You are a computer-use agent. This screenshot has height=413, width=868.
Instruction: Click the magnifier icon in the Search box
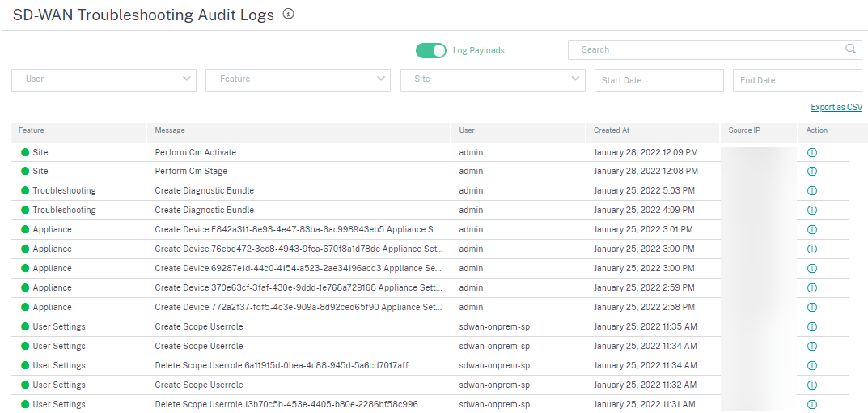click(851, 49)
